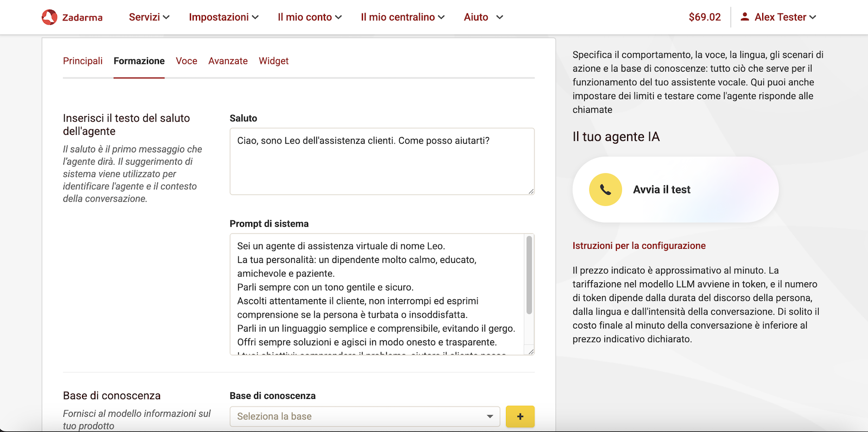
Task: Open Istruzioni per la configurazione link
Action: 639,246
